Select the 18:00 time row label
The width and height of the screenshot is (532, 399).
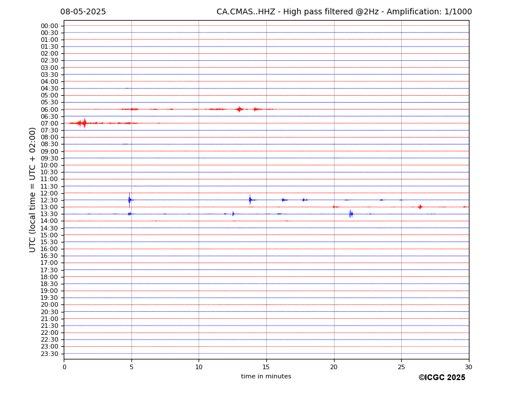(49, 277)
